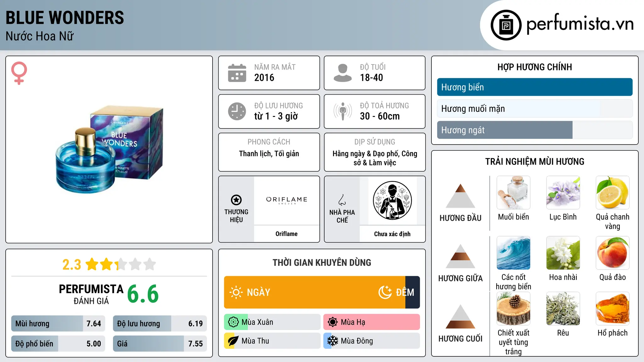The image size is (644, 362).
Task: Click the Oriflame Sweden brand logo
Action: click(286, 200)
